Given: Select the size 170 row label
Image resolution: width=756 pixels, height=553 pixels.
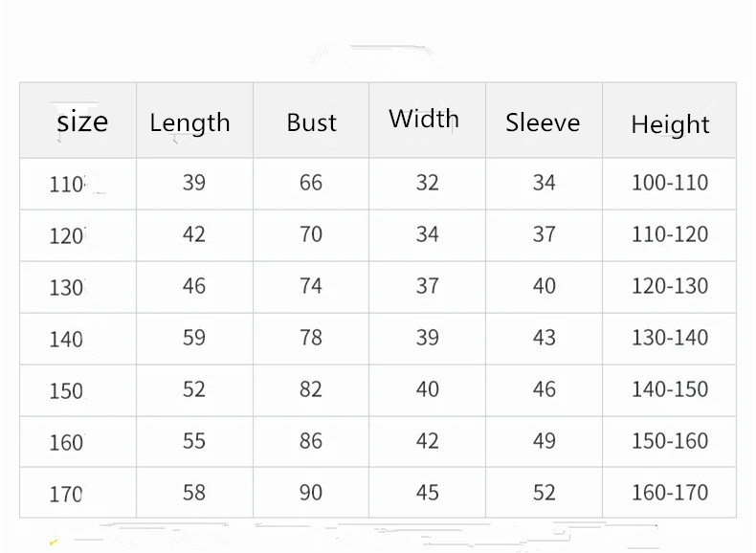Looking at the screenshot, I should pyautogui.click(x=66, y=494).
